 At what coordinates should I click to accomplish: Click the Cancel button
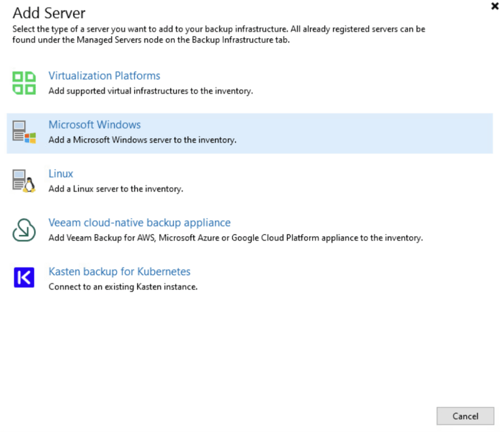465,416
